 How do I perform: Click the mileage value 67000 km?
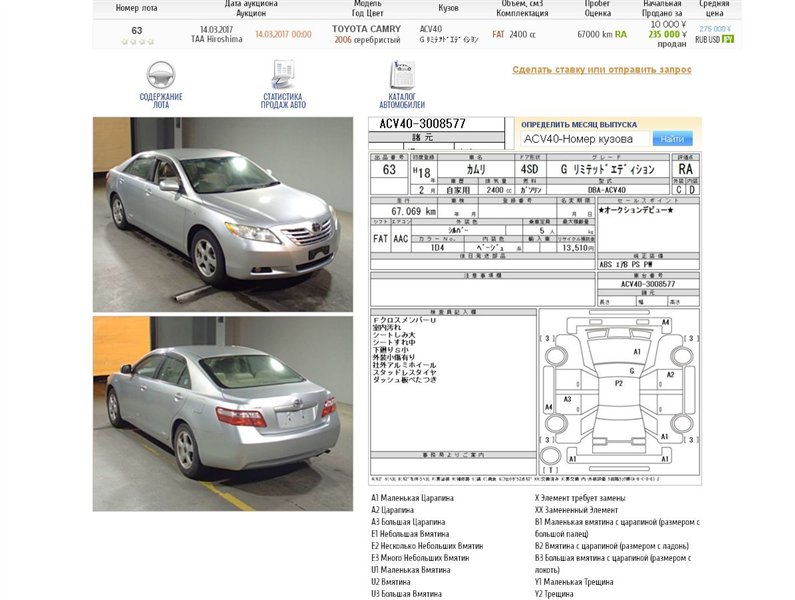[595, 34]
